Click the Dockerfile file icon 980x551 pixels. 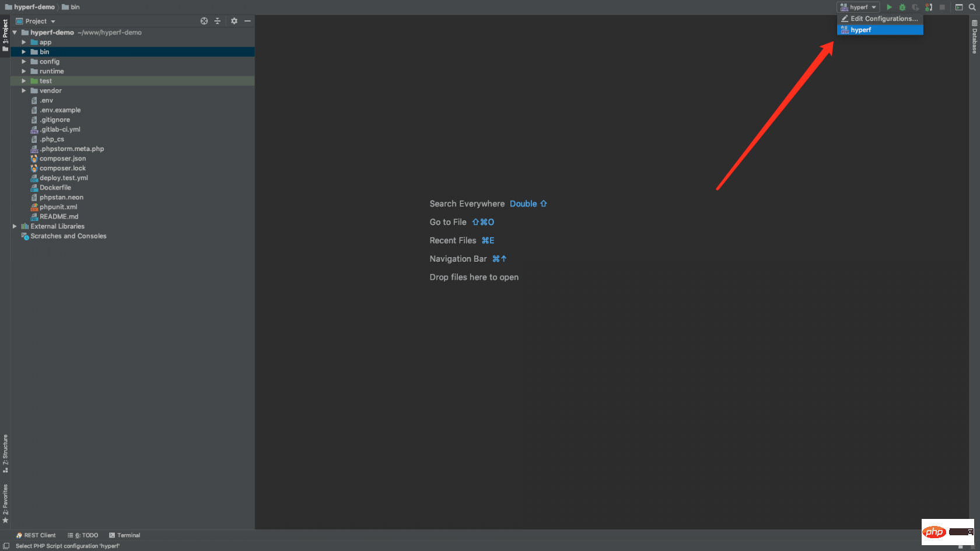coord(34,188)
